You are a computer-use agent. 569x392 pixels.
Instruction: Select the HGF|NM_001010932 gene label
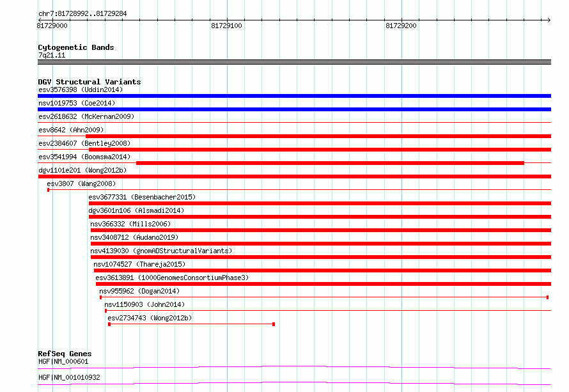coord(69,377)
